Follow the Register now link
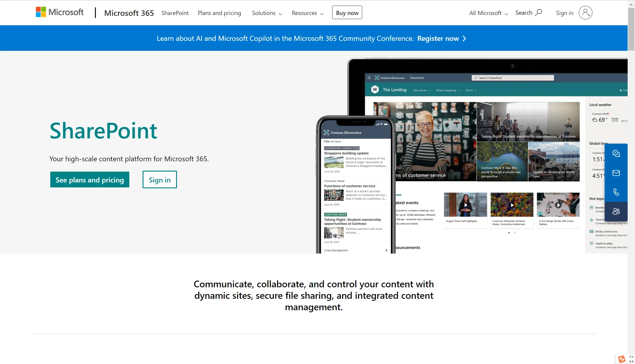Viewport: 635px width, 364px height. pyautogui.click(x=438, y=38)
